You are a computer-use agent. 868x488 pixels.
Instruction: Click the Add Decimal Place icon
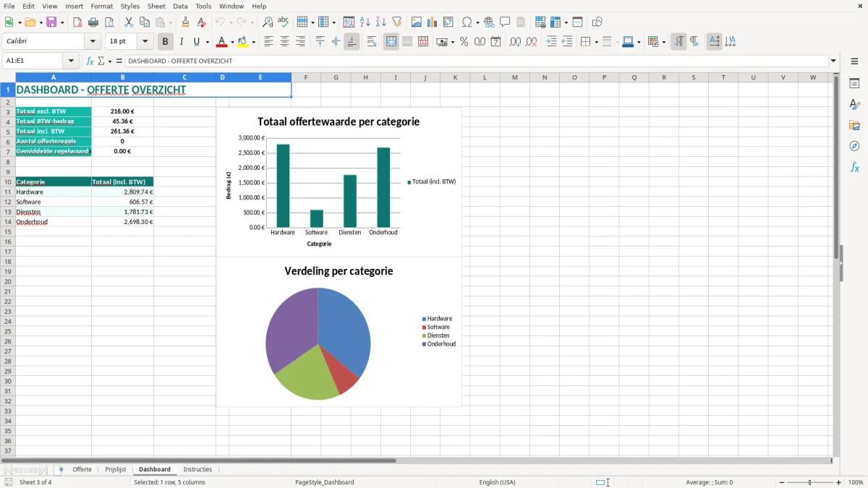coord(515,42)
